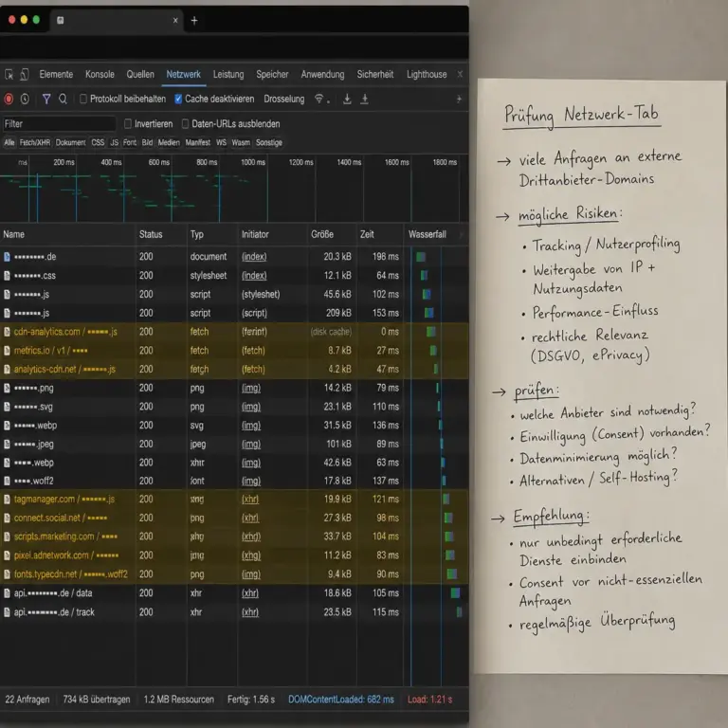Open network conditions wifi icon
Screen dimensions: 728x728
coord(320,99)
